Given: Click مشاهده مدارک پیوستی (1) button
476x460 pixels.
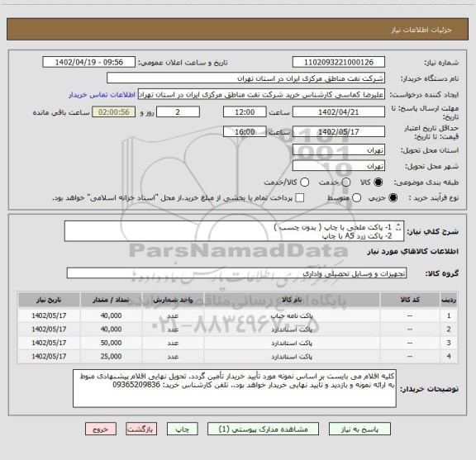Looking at the screenshot, I should [x=263, y=429].
